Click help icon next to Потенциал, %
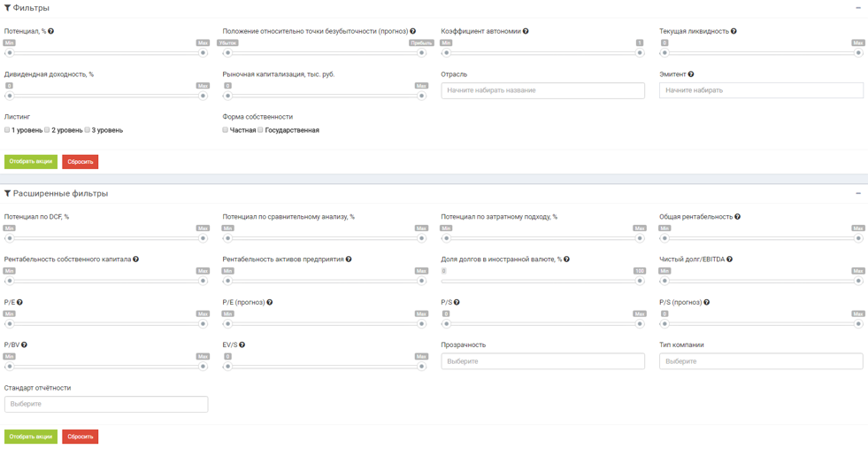 (51, 31)
